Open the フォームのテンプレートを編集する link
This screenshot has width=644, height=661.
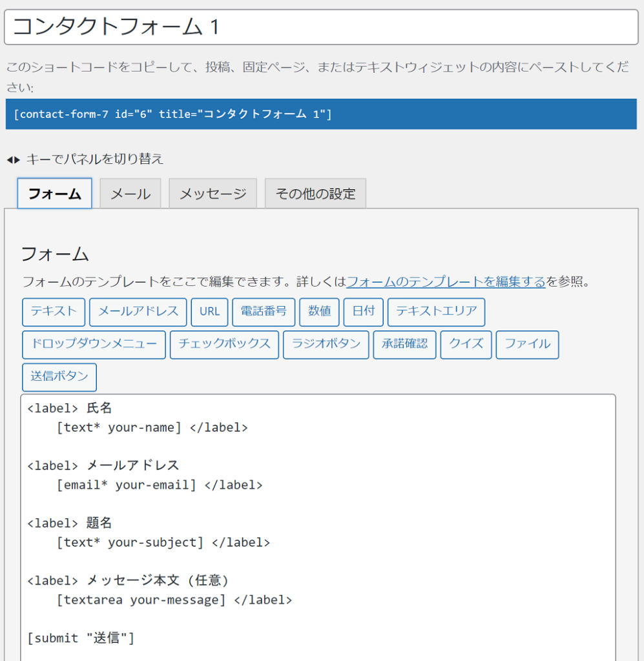446,282
